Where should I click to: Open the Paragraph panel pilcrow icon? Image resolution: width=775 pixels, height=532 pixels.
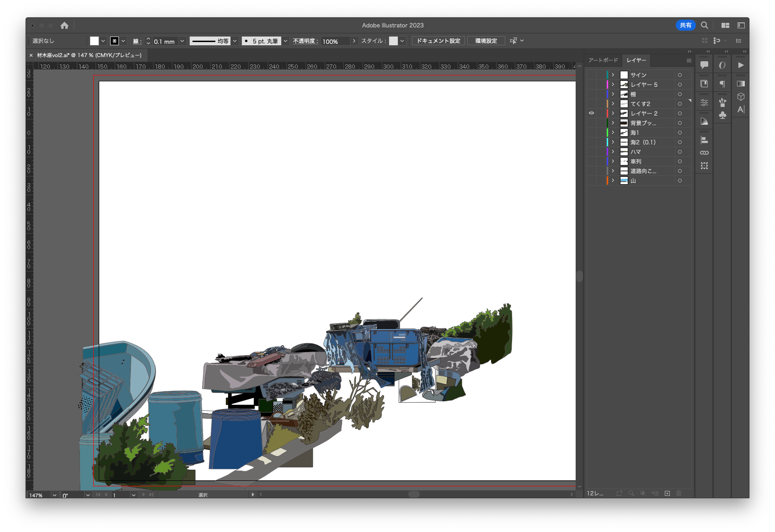point(722,84)
